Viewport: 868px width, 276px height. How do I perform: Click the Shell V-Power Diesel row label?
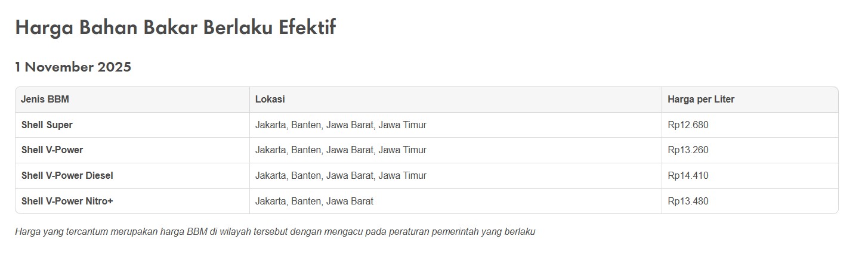[x=67, y=176]
